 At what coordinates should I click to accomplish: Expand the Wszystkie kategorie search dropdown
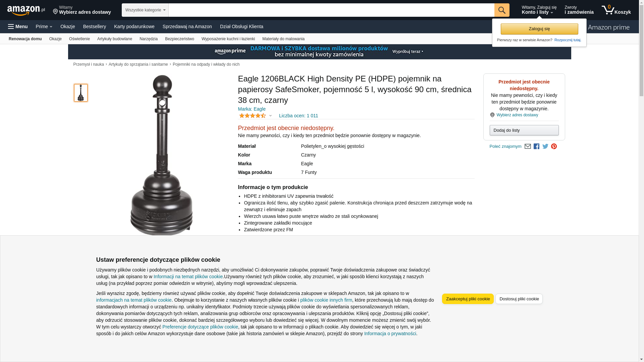pyautogui.click(x=145, y=10)
